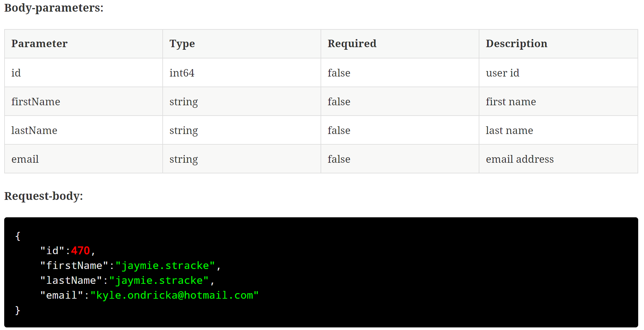Click the "user id" description cell
644x330 pixels.
(x=502, y=73)
